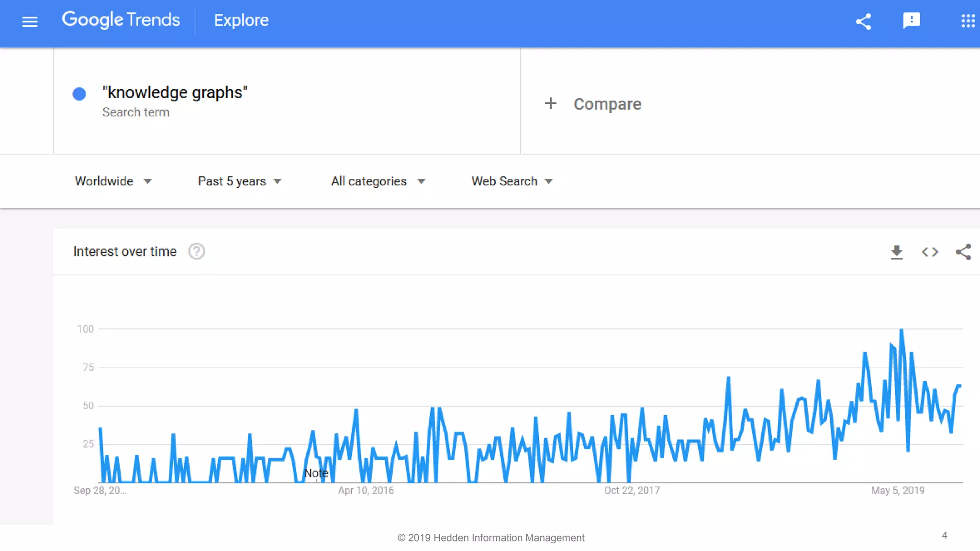
Task: Open the Google apps grid
Action: (x=968, y=21)
